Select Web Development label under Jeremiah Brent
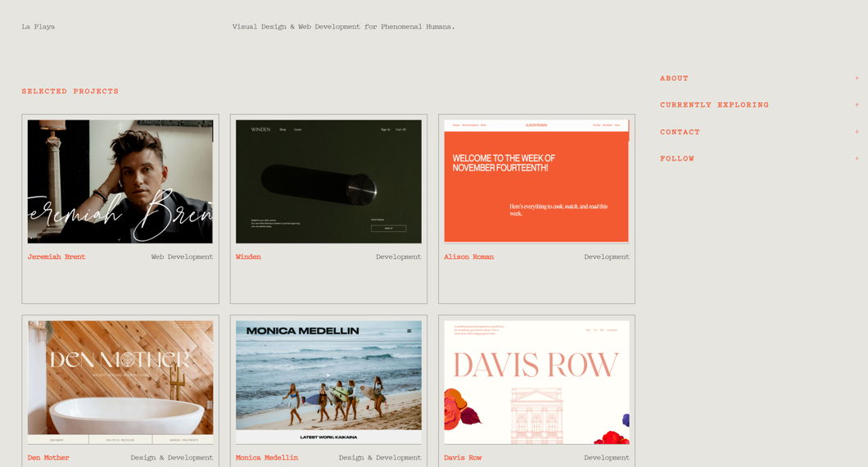The height and width of the screenshot is (467, 868). pyautogui.click(x=182, y=257)
